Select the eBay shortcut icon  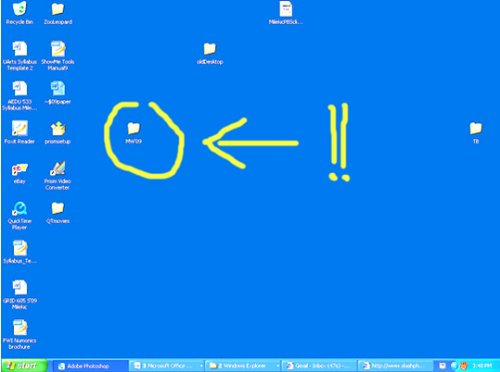(x=19, y=169)
